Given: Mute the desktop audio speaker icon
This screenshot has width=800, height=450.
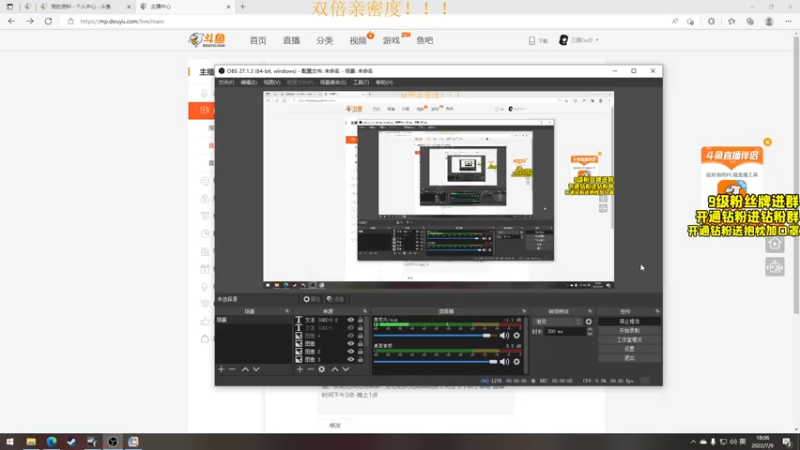Looking at the screenshot, I should 504,362.
